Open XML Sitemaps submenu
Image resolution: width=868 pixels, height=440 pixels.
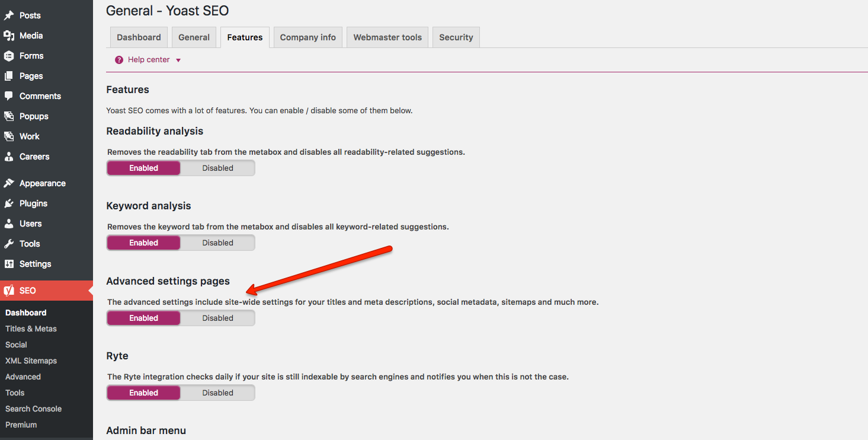click(31, 361)
